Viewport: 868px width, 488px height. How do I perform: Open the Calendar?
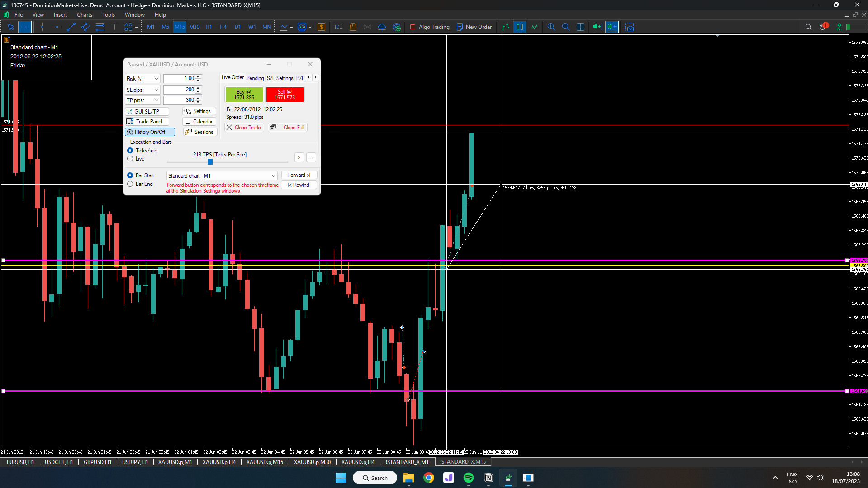coord(199,122)
